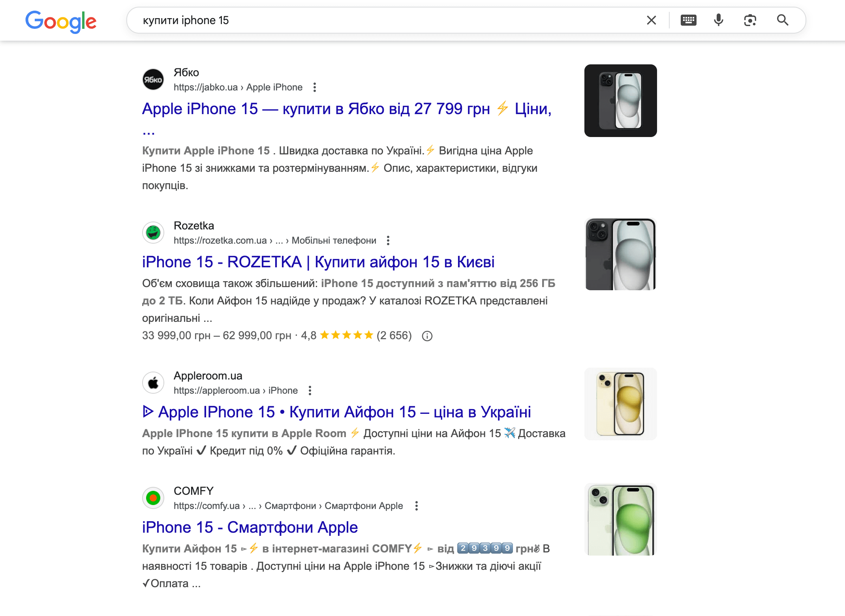
Task: Open search by image camera icon
Action: click(x=750, y=20)
